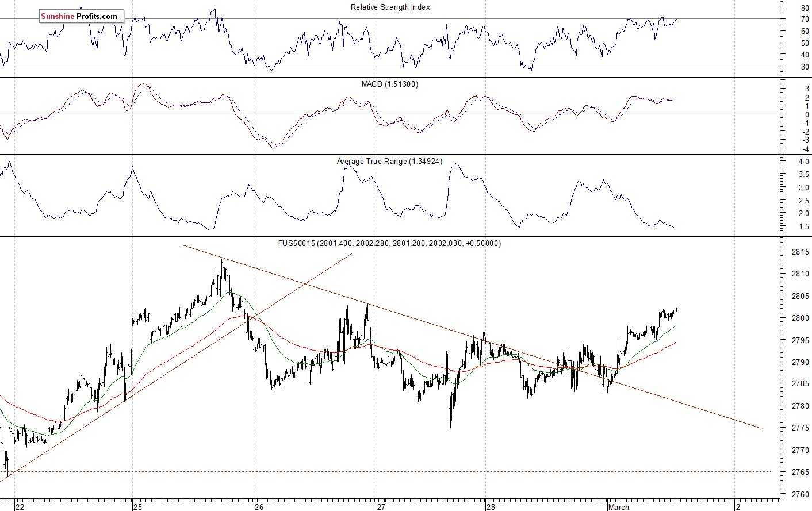Image resolution: width=812 pixels, height=511 pixels.
Task: Select the Average True Range (1.34924) title
Action: tap(390, 162)
